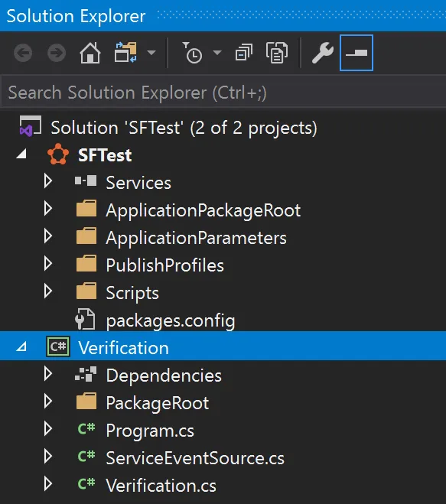
Task: Click the Forward navigation arrow
Action: pyautogui.click(x=57, y=53)
